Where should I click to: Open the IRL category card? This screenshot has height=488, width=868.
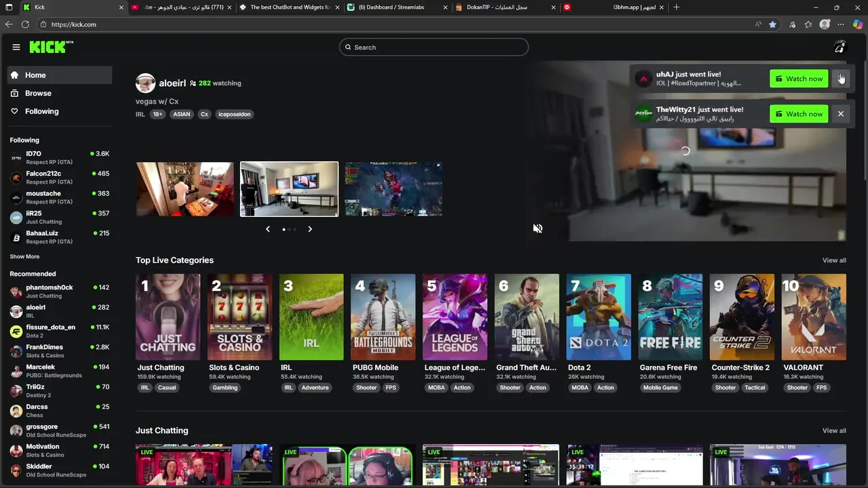click(x=311, y=317)
